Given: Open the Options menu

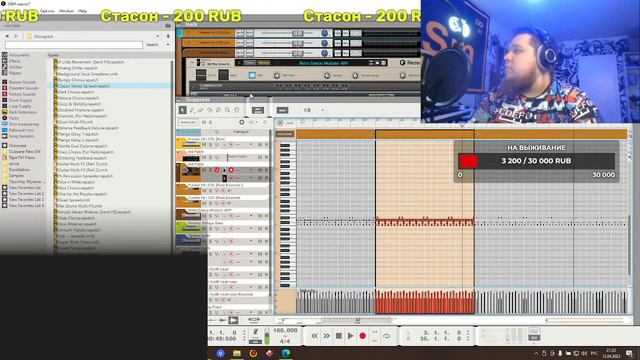Looking at the screenshot, I should click(47, 11).
